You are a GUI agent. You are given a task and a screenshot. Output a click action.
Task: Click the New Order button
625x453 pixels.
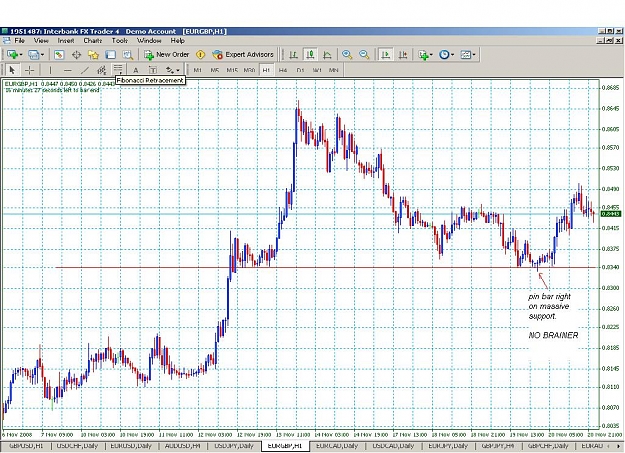[x=167, y=55]
